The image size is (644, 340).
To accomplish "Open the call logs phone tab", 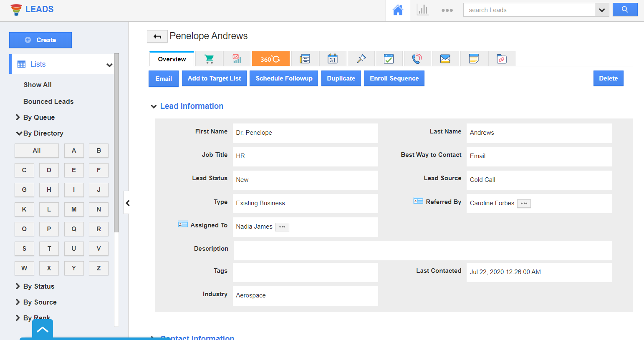I will pyautogui.click(x=417, y=59).
